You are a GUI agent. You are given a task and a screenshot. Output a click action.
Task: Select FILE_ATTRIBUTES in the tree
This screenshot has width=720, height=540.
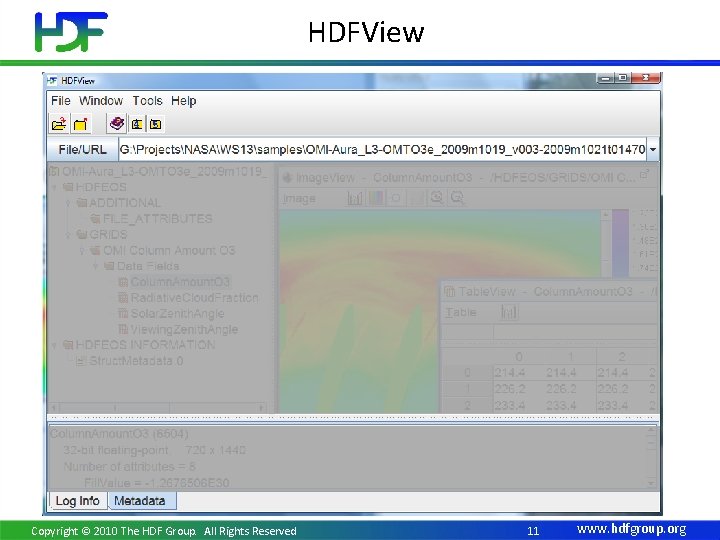(152, 219)
